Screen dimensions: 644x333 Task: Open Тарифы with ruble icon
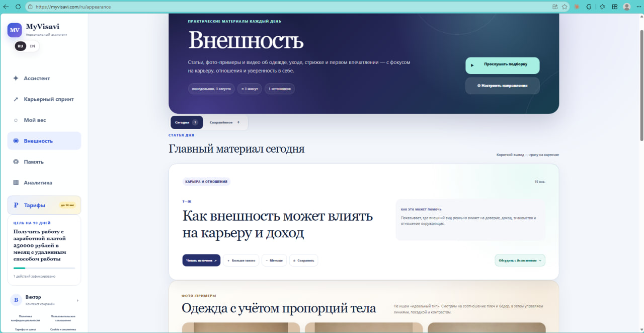(44, 205)
